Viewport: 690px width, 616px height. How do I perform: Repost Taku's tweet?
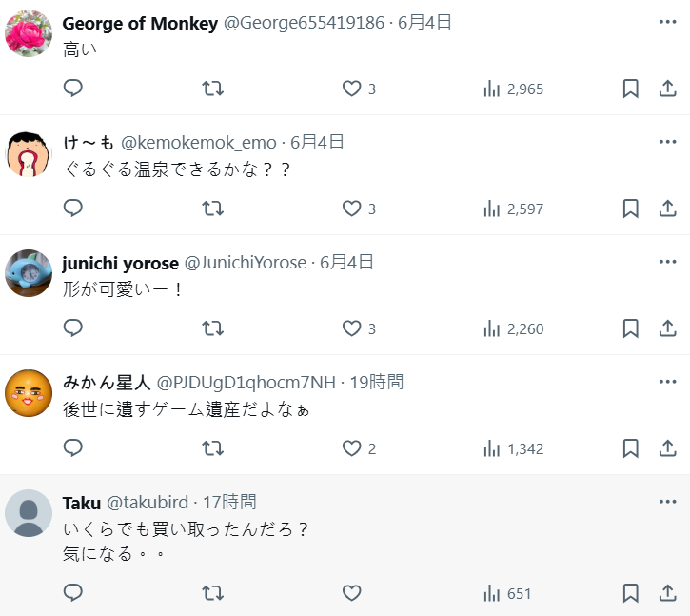[213, 593]
